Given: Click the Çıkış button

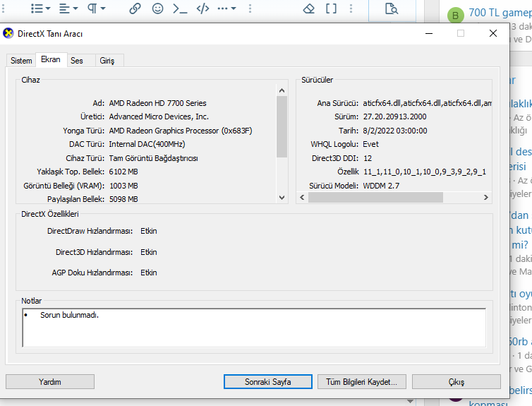Looking at the screenshot, I should (457, 382).
